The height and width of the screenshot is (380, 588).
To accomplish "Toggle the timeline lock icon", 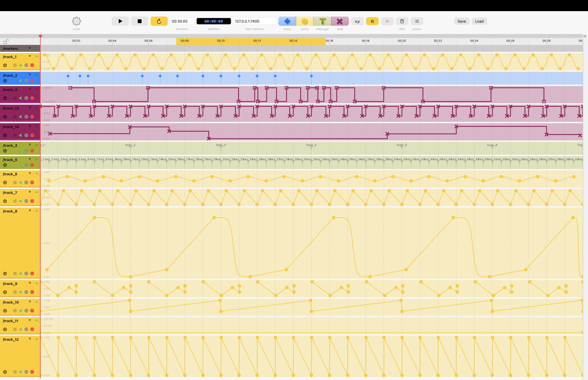I will click(x=6, y=41).
